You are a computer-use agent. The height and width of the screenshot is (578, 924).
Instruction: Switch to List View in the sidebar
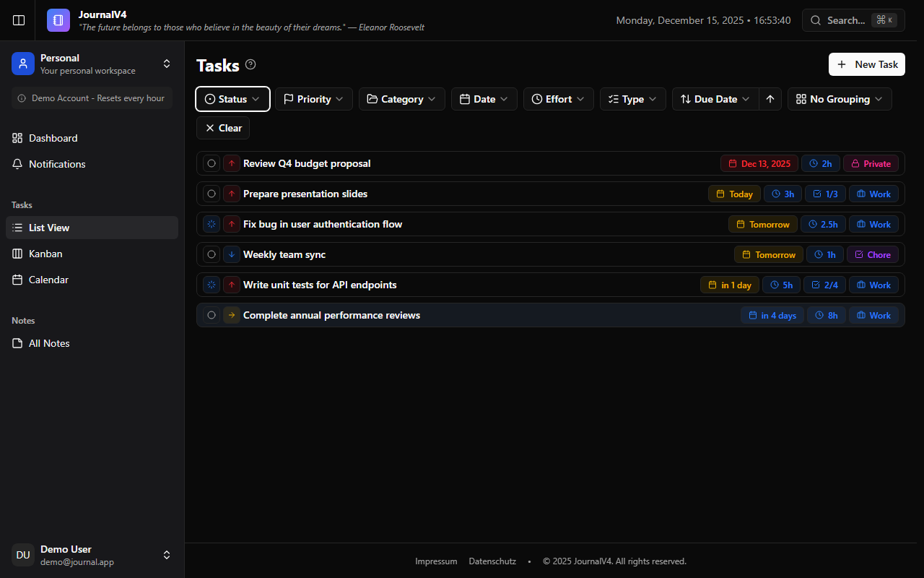coord(48,228)
